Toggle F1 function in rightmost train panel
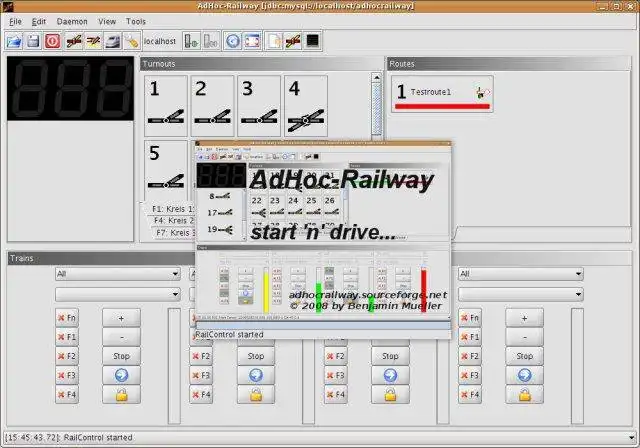Viewport: 640px width, 448px height. (470, 337)
